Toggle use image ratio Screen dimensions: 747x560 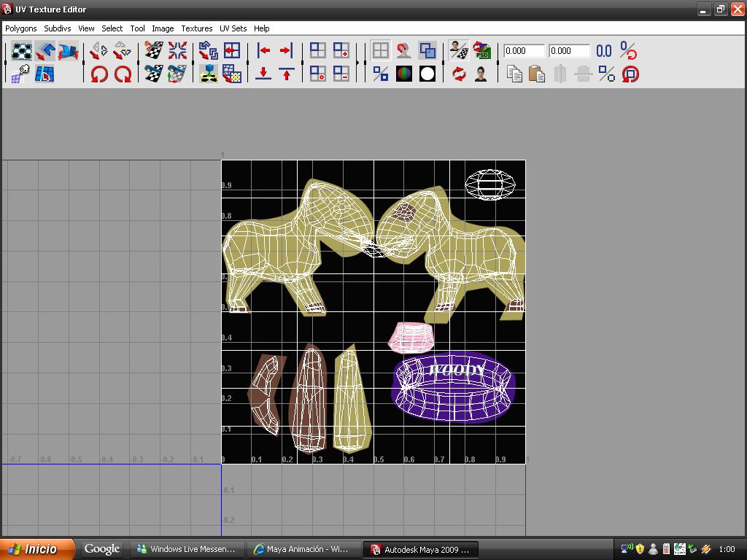point(481,74)
